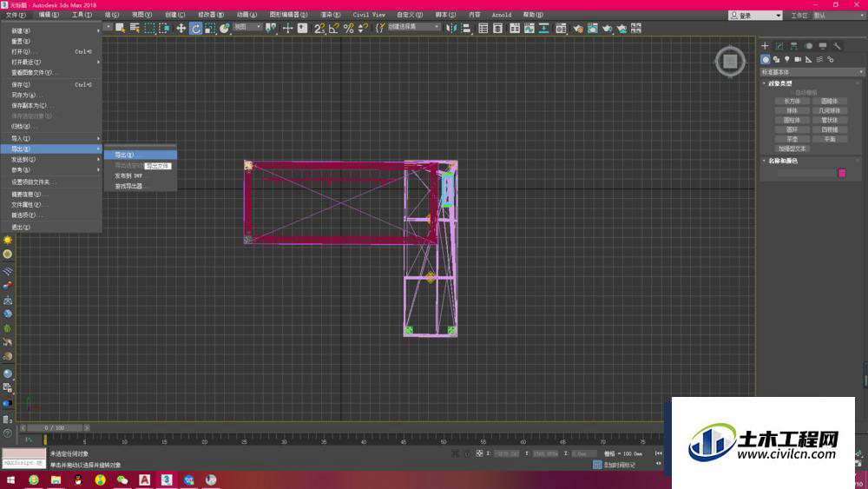Viewport: 868px width, 489px height.
Task: Select the Select and Scale tool
Action: pyautogui.click(x=210, y=29)
